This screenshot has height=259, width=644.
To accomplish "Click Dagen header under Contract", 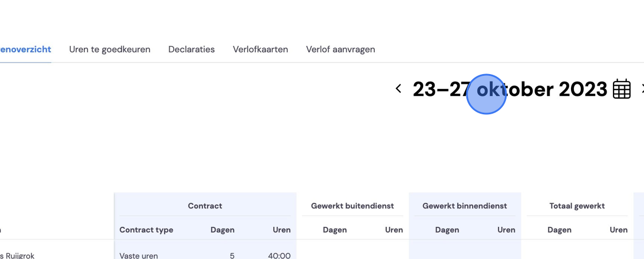I will click(x=223, y=230).
